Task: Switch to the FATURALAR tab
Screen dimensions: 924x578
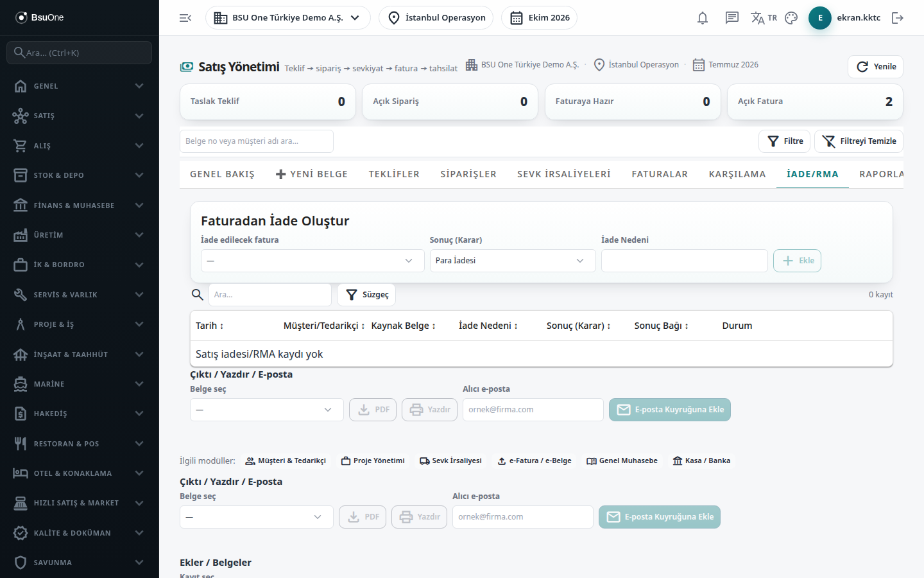Action: [x=660, y=174]
